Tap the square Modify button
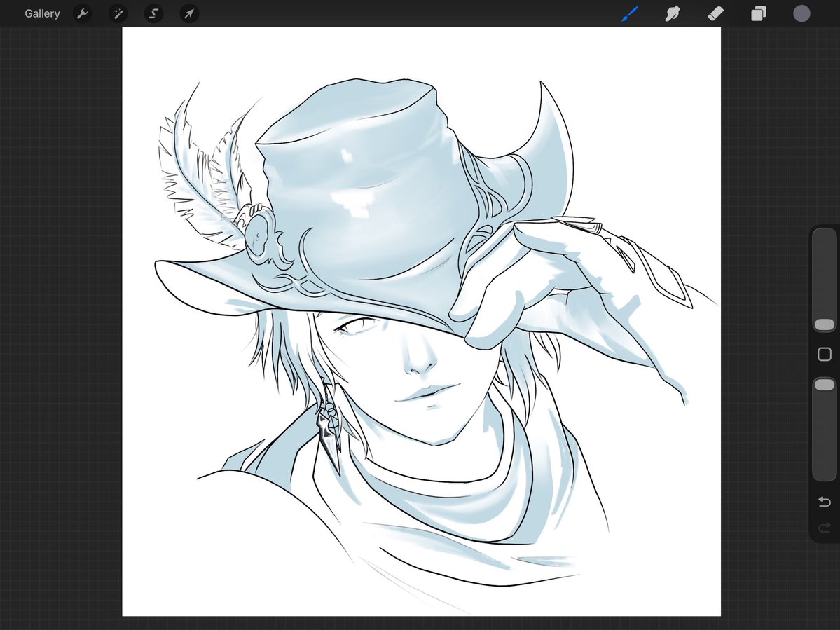The width and height of the screenshot is (840, 630). coord(825,354)
